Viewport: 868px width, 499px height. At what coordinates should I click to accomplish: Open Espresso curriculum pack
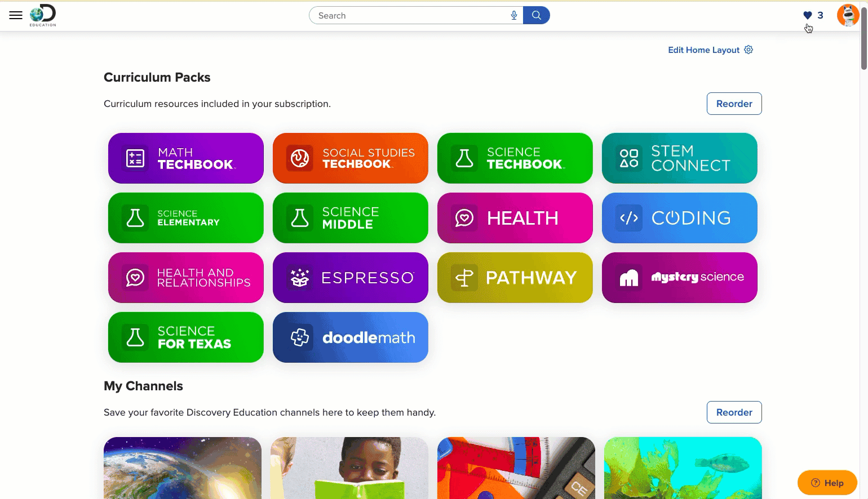point(351,278)
